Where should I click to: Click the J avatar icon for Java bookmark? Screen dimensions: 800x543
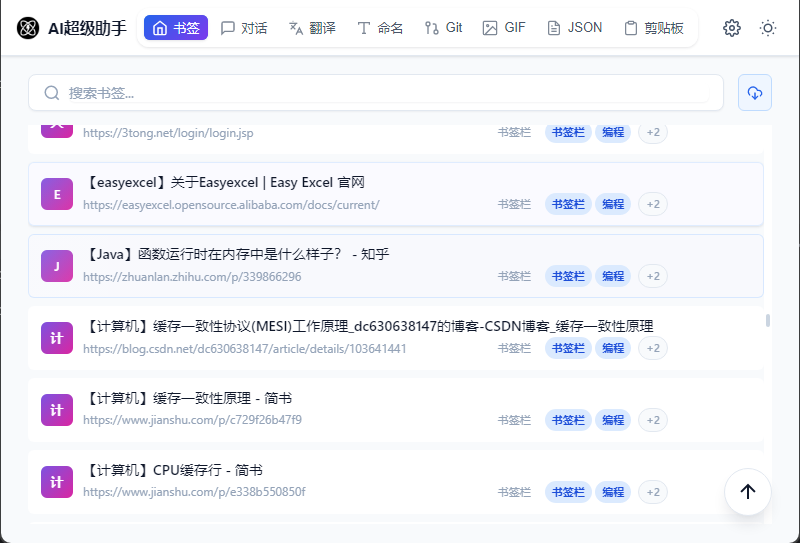point(57,266)
